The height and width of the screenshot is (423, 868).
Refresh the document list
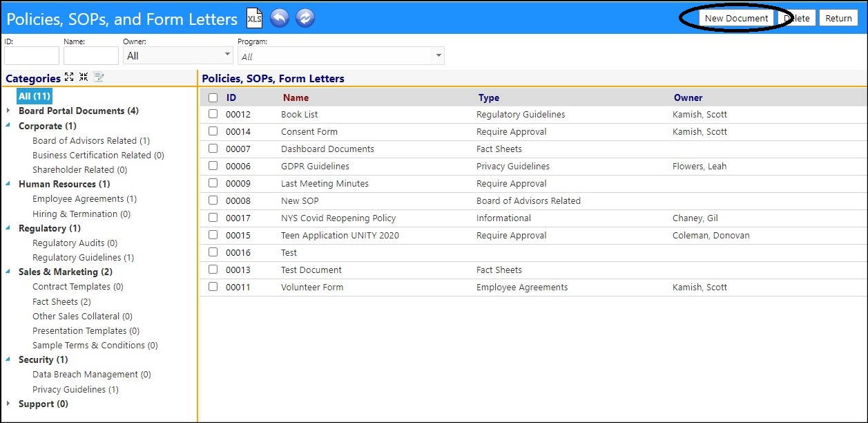pyautogui.click(x=305, y=18)
